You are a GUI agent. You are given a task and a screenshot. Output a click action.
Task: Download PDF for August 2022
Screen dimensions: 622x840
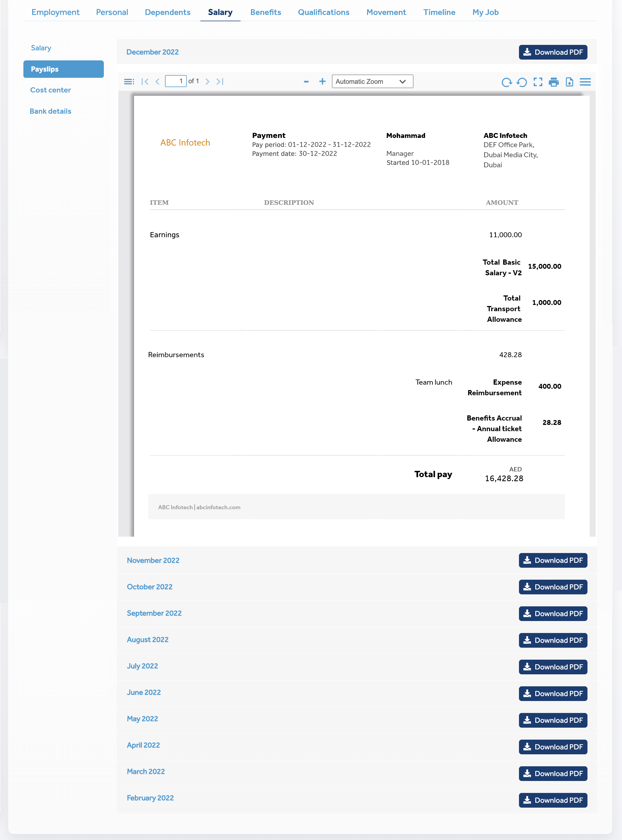[x=553, y=640]
